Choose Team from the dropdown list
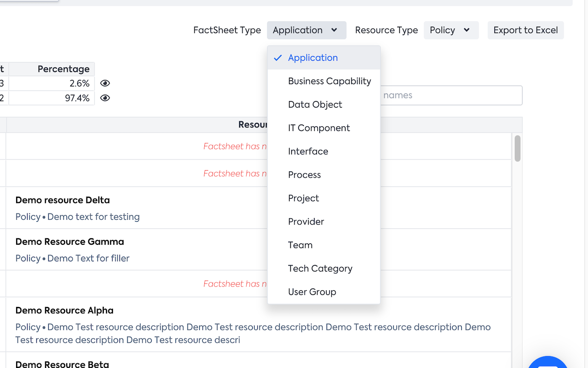Screen dimensions: 588x368 (x=324, y=245)
